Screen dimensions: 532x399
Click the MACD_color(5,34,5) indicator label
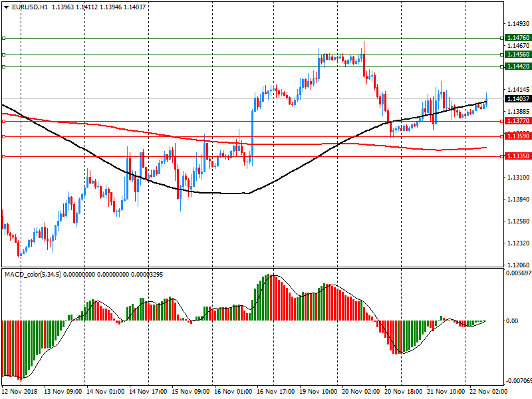click(x=33, y=274)
